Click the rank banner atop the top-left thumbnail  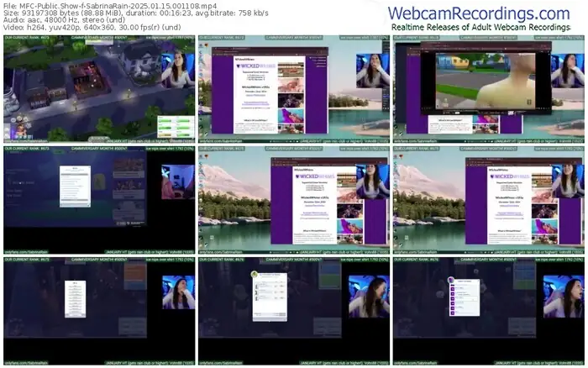[x=99, y=39]
